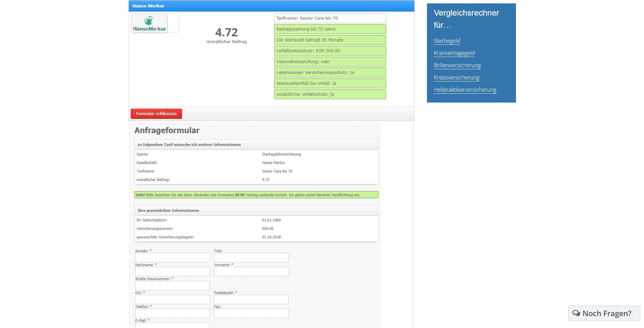
Task: Click the Ihre persönlichen Informationen header
Action: pos(256,211)
